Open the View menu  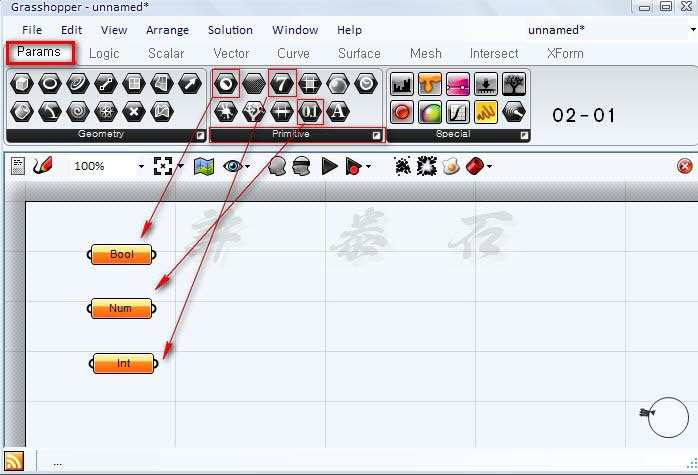coord(114,30)
